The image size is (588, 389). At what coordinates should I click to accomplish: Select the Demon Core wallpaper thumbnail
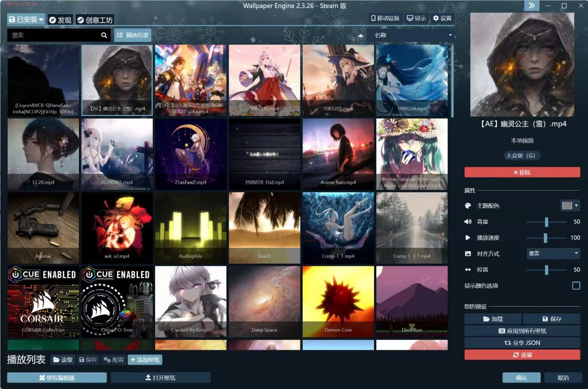coord(338,301)
